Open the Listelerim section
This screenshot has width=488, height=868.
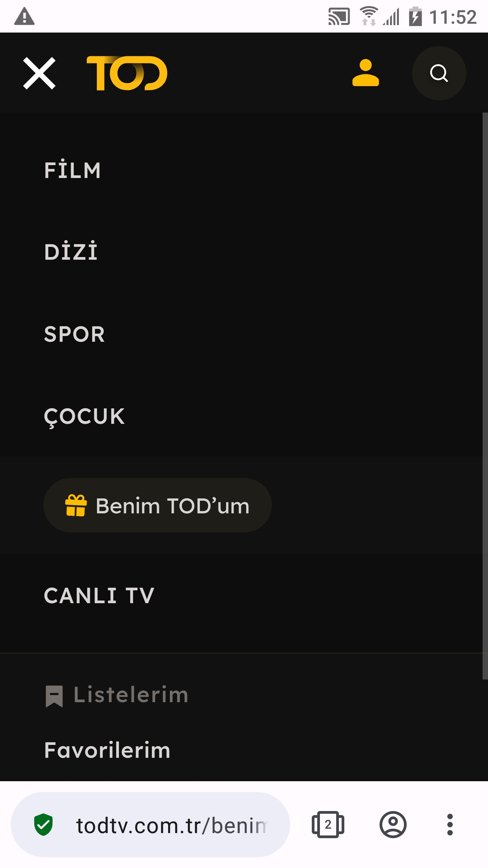(x=131, y=695)
